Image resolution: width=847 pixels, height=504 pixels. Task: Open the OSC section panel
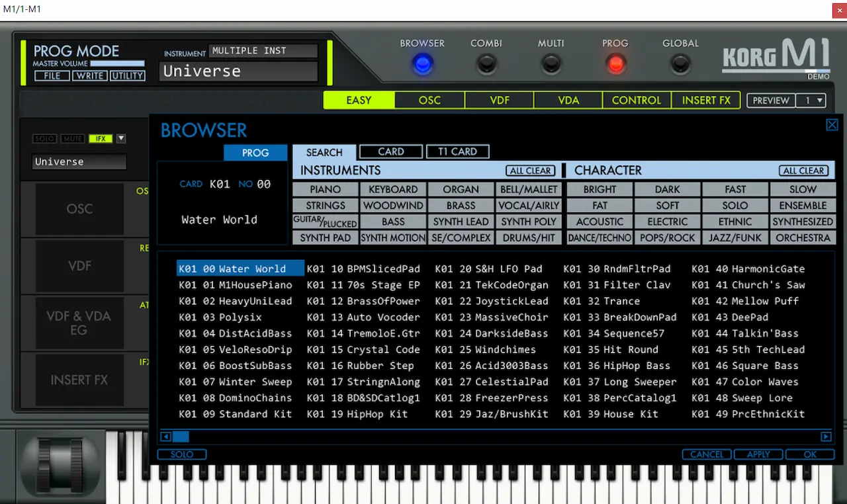79,209
